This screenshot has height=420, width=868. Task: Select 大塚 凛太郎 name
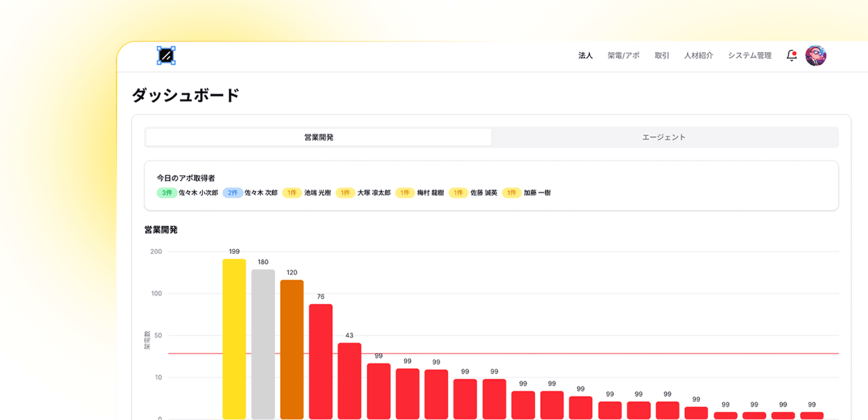click(x=374, y=193)
